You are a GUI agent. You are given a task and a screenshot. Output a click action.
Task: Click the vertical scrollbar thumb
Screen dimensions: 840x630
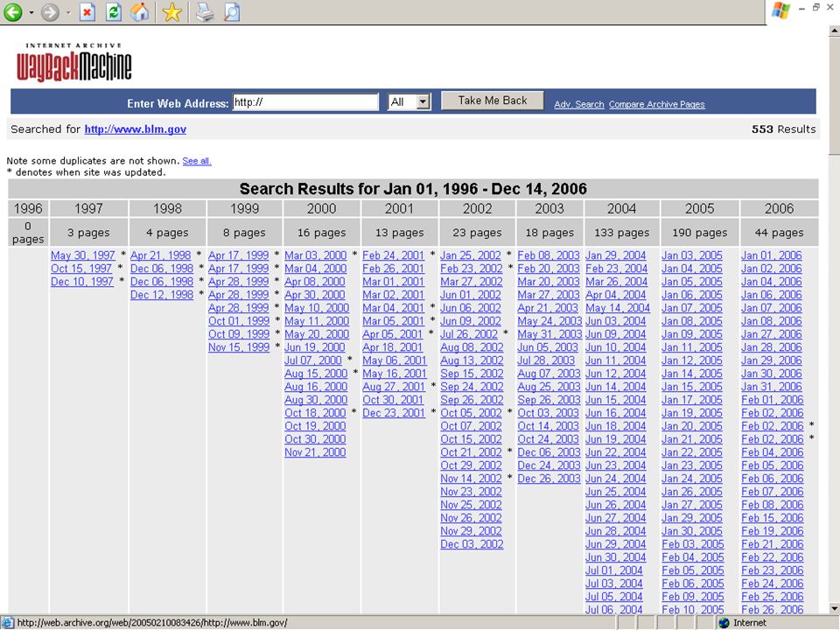[834, 95]
